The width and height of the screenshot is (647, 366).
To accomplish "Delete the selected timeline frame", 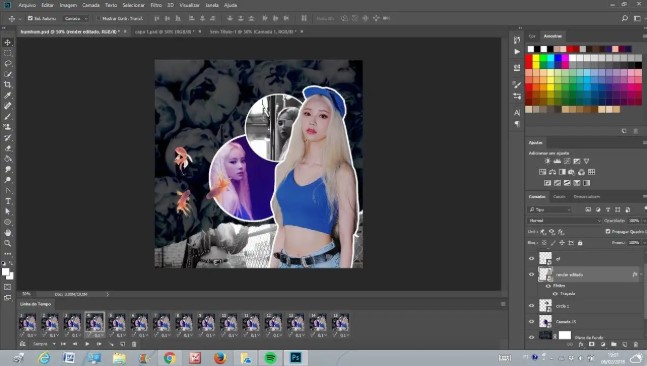I will coord(134,344).
